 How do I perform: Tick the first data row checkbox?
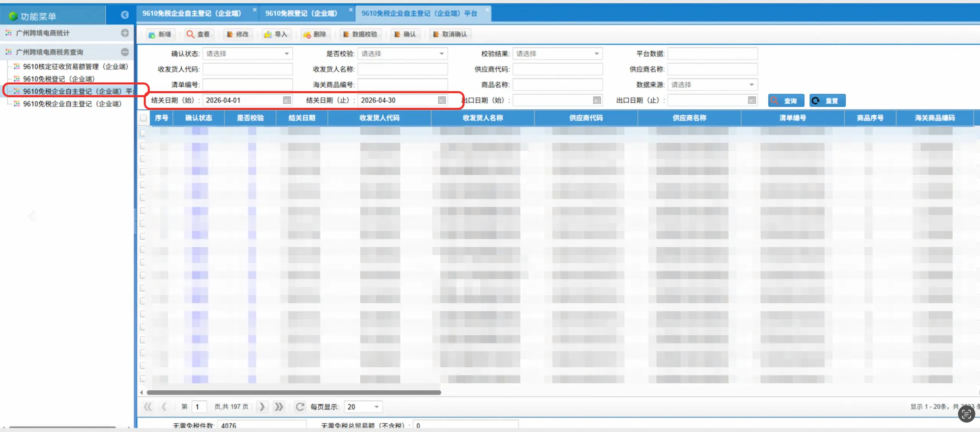[142, 133]
